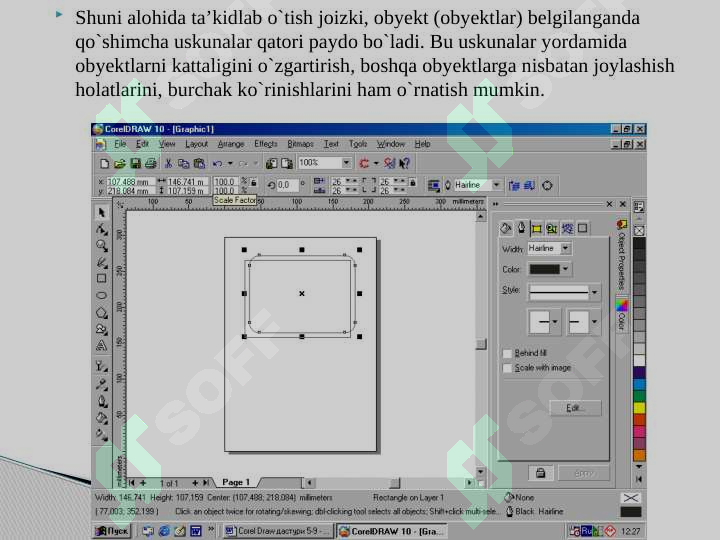
Task: Pick the Rectangle tool in toolbox
Action: tap(102, 278)
